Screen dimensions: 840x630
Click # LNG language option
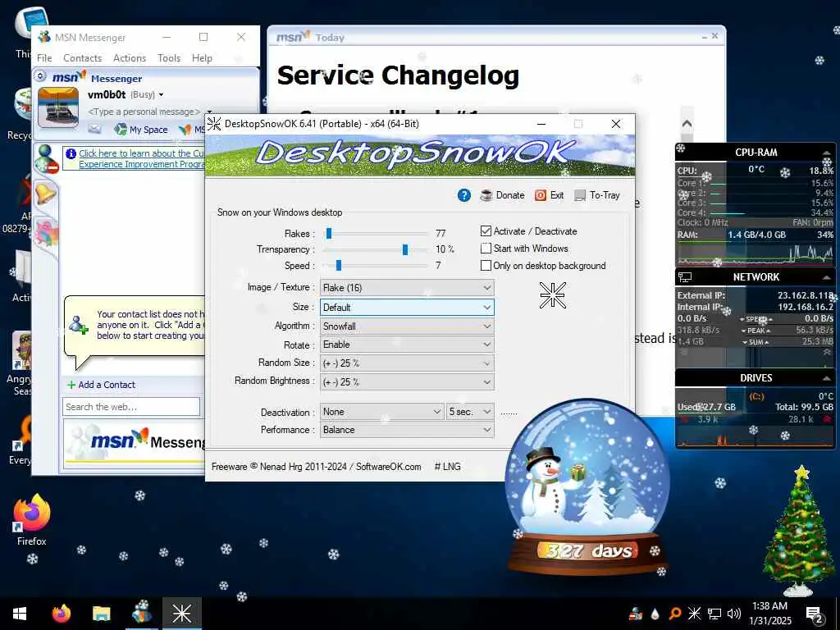pos(447,467)
